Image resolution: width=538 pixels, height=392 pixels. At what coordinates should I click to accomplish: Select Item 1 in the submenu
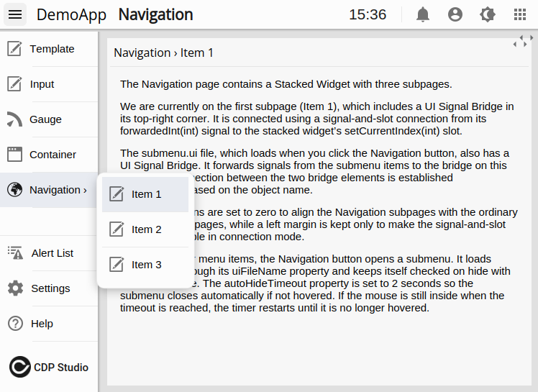145,194
